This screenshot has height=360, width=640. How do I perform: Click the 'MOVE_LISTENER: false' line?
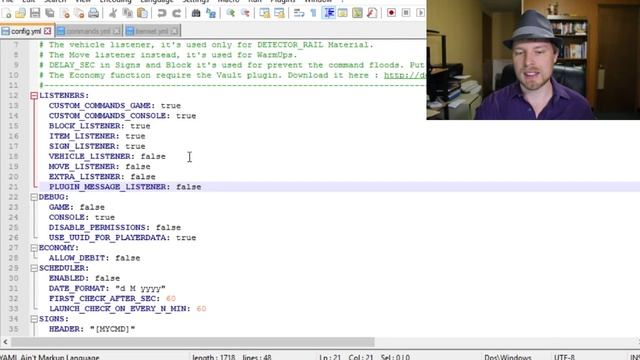[x=100, y=167]
